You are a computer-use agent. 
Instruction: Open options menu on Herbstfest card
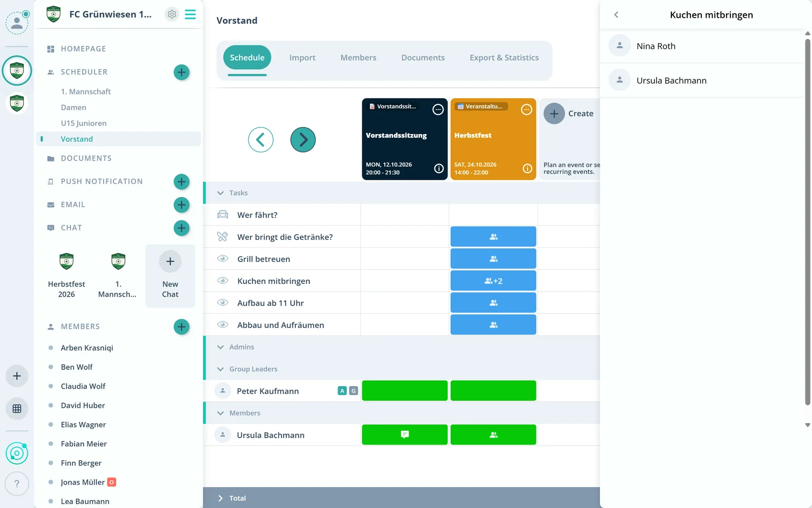(527, 110)
